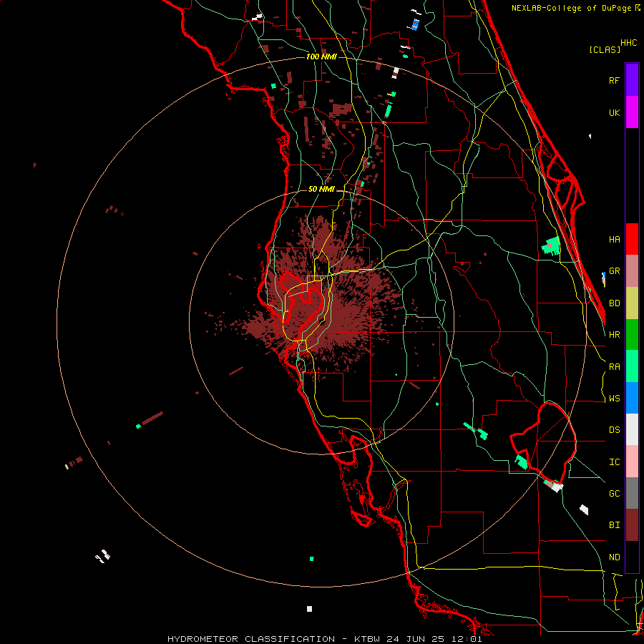
Task: Click the IC light pink legend swatch
Action: click(632, 462)
